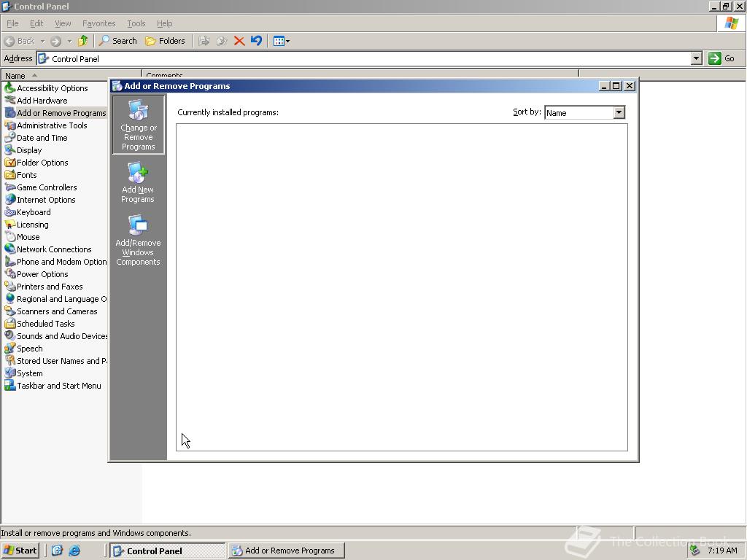Image resolution: width=747 pixels, height=560 pixels.
Task: Click the Up folder toolbar icon
Action: (x=83, y=41)
